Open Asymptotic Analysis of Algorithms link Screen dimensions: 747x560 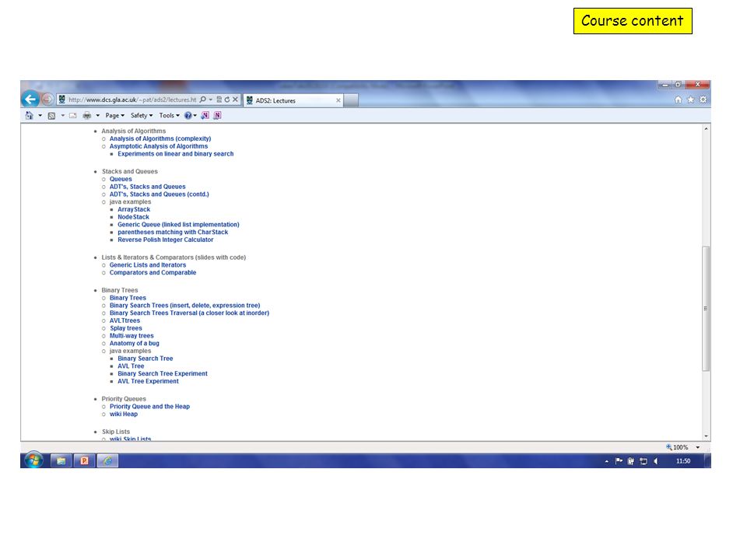159,146
